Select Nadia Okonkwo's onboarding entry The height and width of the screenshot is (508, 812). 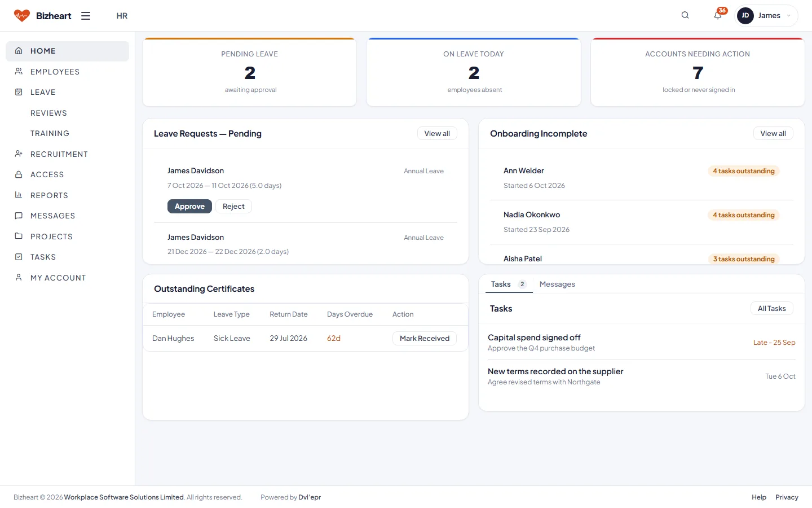[x=642, y=222]
